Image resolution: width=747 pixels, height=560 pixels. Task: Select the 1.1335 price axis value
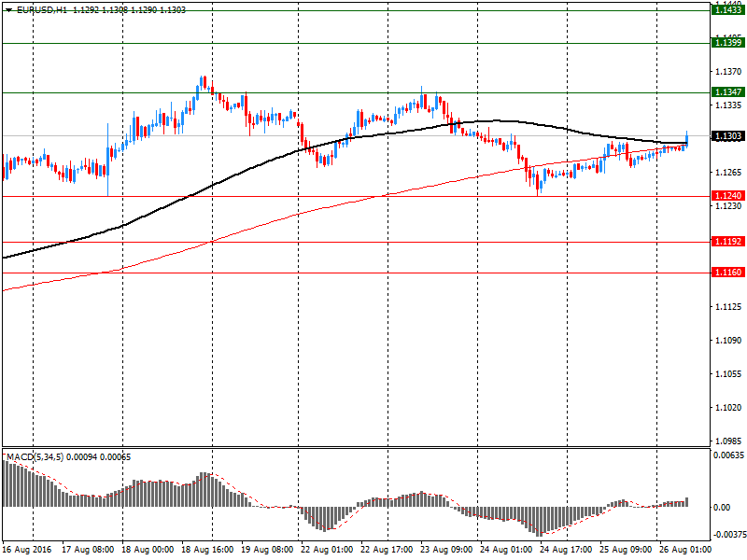coord(728,105)
